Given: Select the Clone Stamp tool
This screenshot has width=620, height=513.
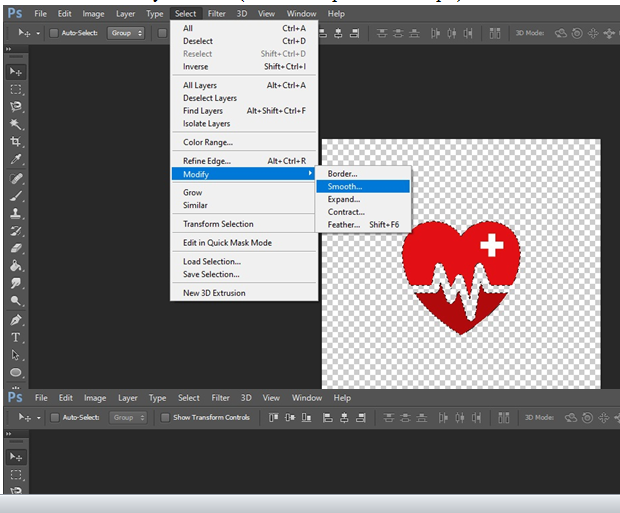Looking at the screenshot, I should pyautogui.click(x=16, y=214).
